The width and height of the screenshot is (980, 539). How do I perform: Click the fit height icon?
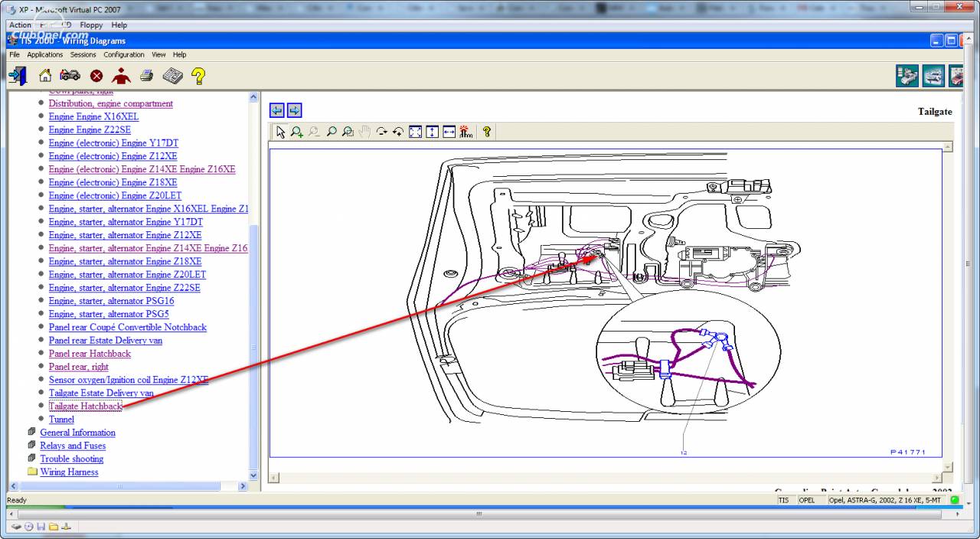pos(433,132)
